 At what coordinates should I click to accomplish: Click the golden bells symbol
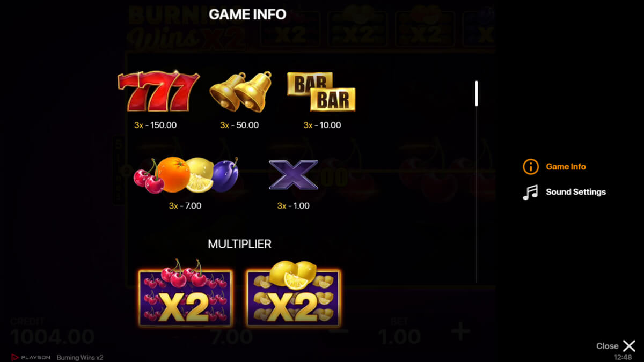[x=240, y=92]
